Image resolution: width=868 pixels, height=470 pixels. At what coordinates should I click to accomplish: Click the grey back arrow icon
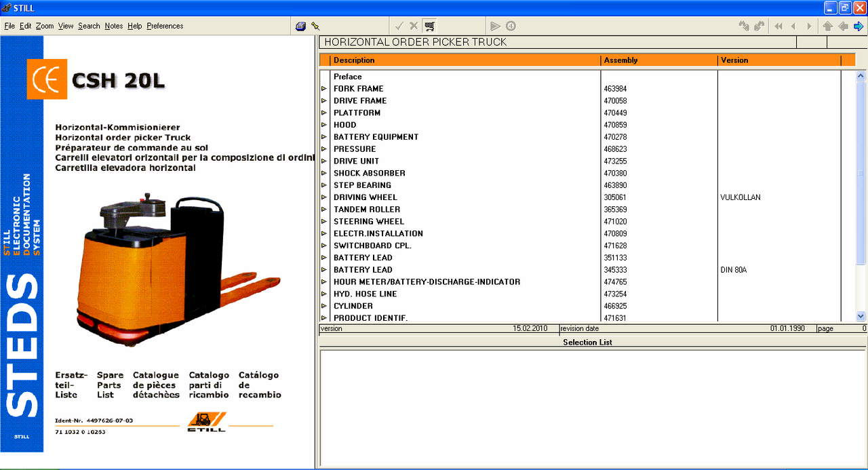point(843,26)
